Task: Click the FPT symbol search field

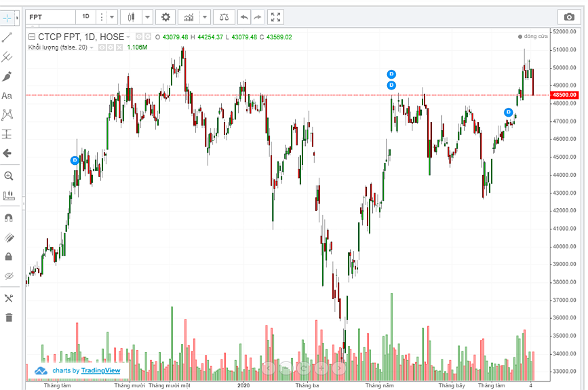Action: click(49, 16)
